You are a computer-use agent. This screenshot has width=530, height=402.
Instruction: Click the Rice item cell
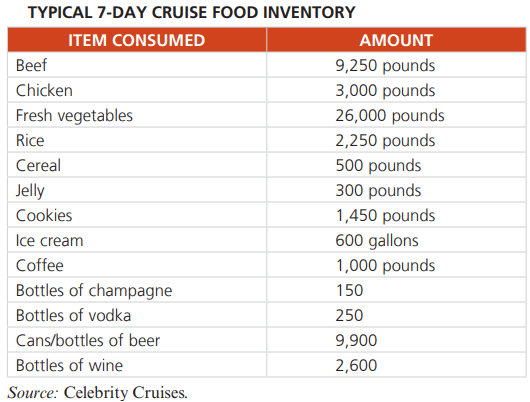(137, 140)
